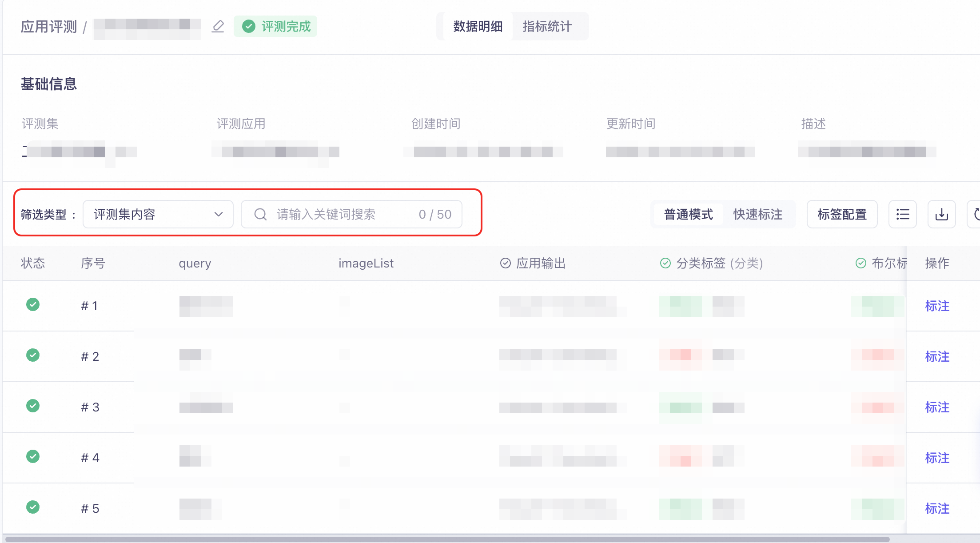Open the 评测集内容 filter type dropdown

[158, 215]
